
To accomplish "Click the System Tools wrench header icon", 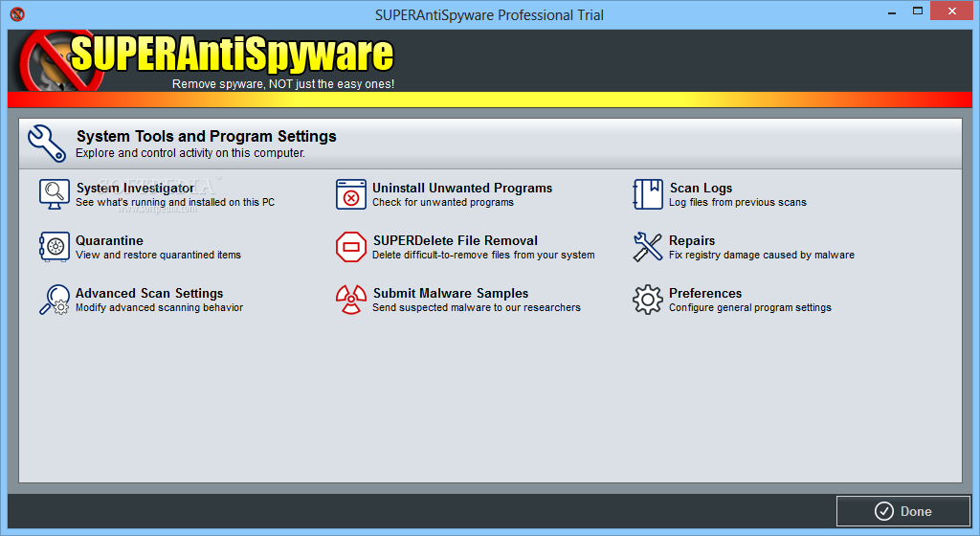I will 47,143.
